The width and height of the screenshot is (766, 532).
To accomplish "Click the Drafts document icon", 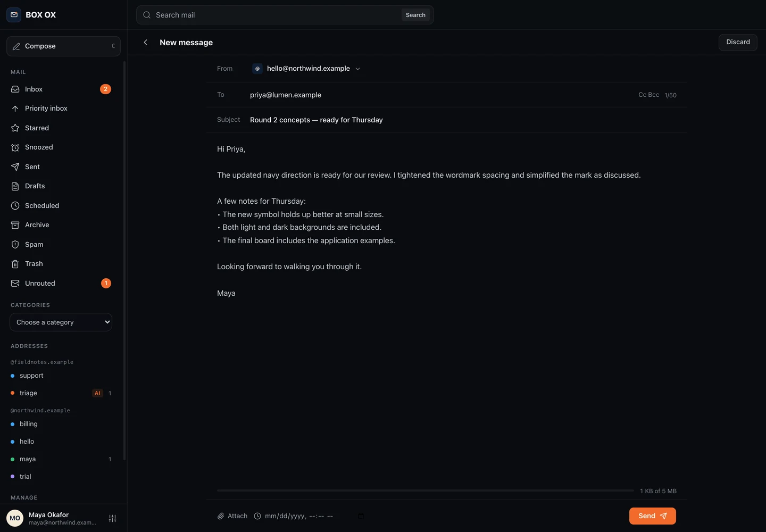I will click(x=15, y=186).
